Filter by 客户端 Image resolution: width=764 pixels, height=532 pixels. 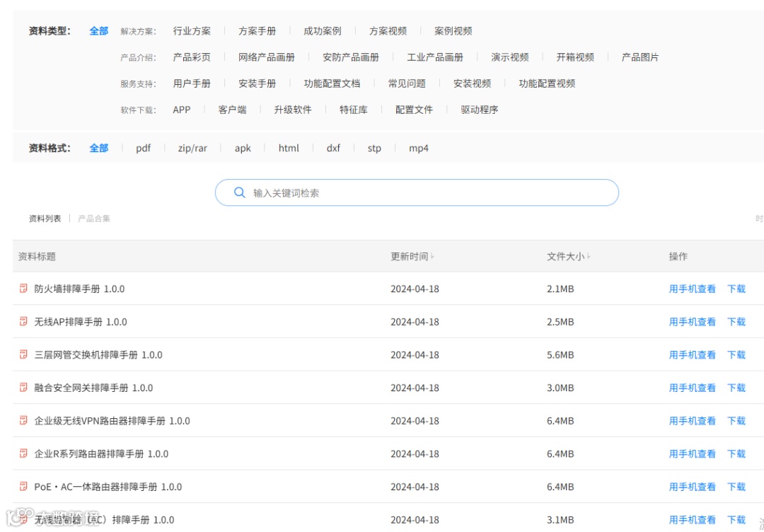click(233, 110)
